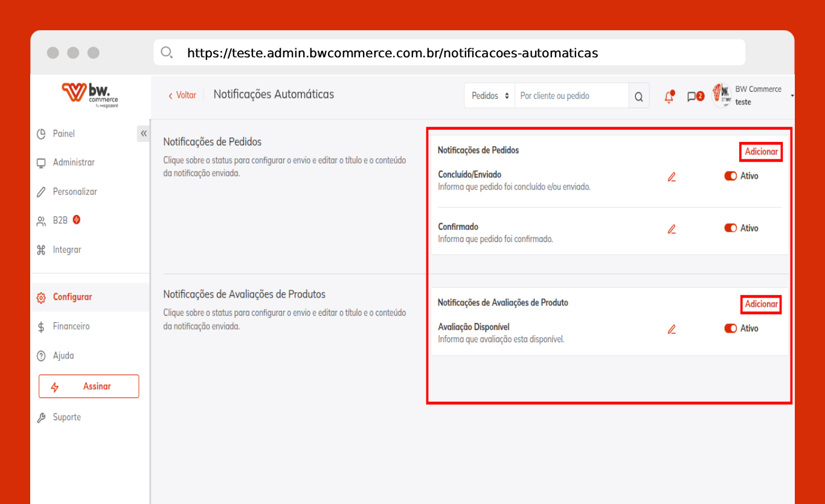Image resolution: width=825 pixels, height=504 pixels.
Task: Click the BW Commerce profile avatar
Action: point(721,95)
